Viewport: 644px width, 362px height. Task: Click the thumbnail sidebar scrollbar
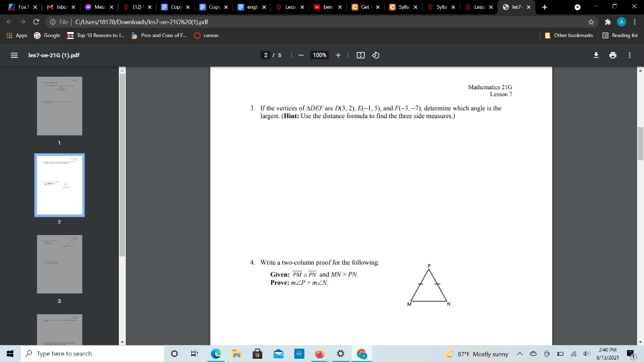[122, 165]
